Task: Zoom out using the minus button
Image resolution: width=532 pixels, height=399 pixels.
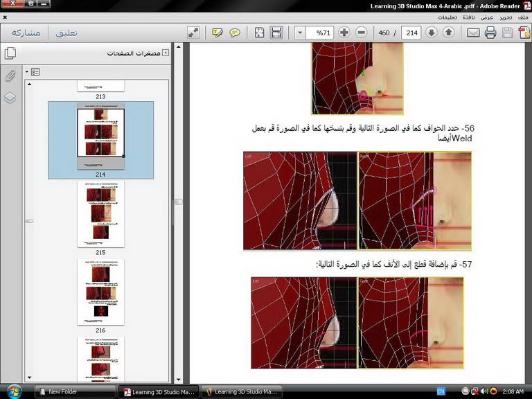Action: coord(362,33)
